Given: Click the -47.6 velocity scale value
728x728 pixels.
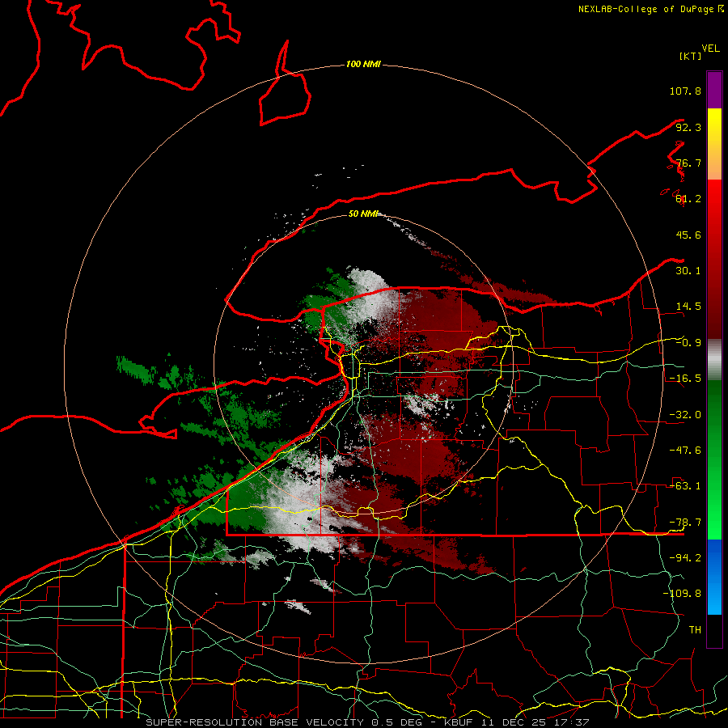Looking at the screenshot, I should pos(685,451).
